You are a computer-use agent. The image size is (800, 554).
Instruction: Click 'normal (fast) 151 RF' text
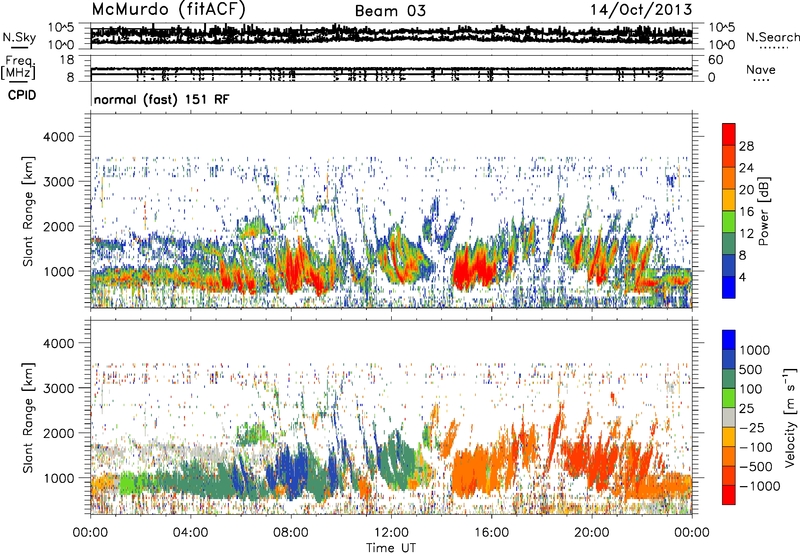click(x=162, y=99)
